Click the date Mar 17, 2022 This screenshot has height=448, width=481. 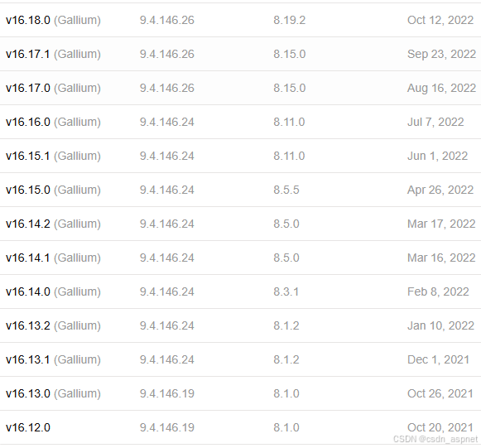pos(441,224)
